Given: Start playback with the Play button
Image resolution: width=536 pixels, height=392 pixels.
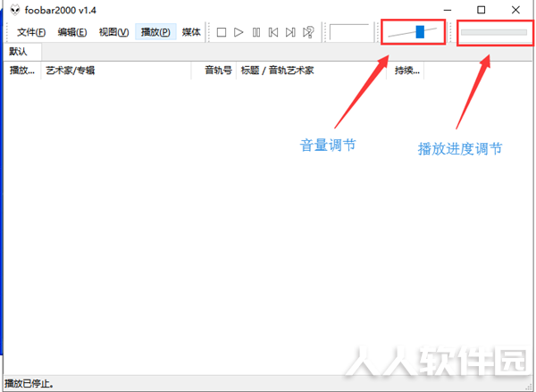Looking at the screenshot, I should 239,32.
